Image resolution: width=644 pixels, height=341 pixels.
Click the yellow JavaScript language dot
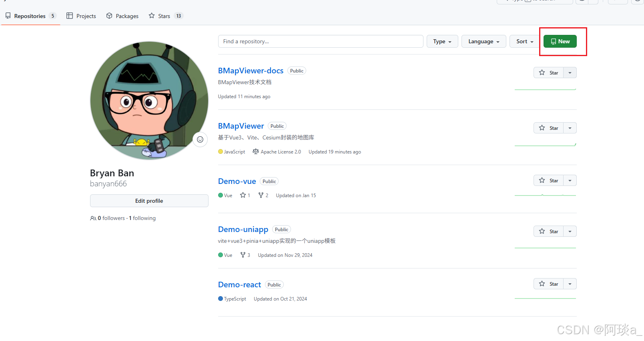[221, 151]
